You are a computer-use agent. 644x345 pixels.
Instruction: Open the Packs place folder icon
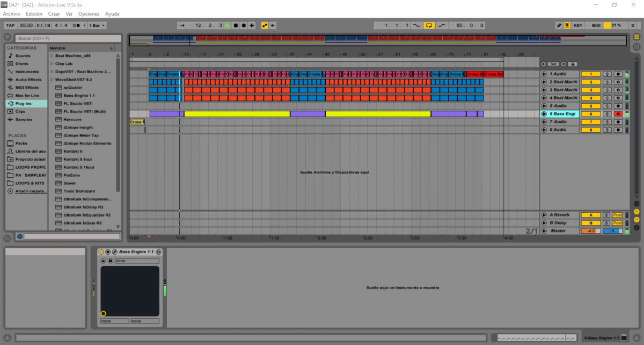[10, 143]
